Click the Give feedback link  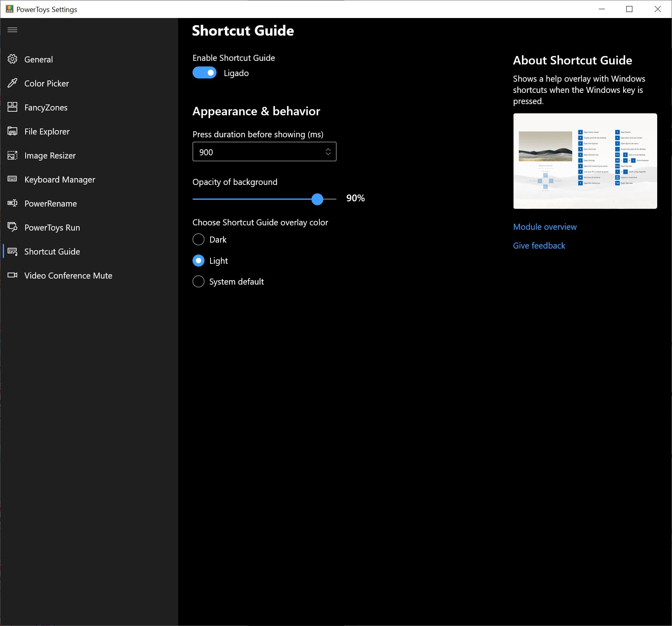click(539, 245)
